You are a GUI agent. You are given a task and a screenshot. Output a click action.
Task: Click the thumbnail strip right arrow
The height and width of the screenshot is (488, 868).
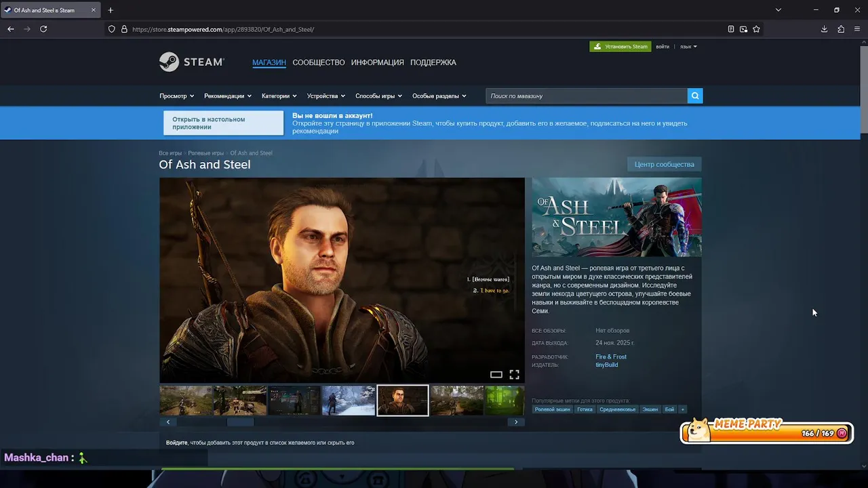click(516, 422)
